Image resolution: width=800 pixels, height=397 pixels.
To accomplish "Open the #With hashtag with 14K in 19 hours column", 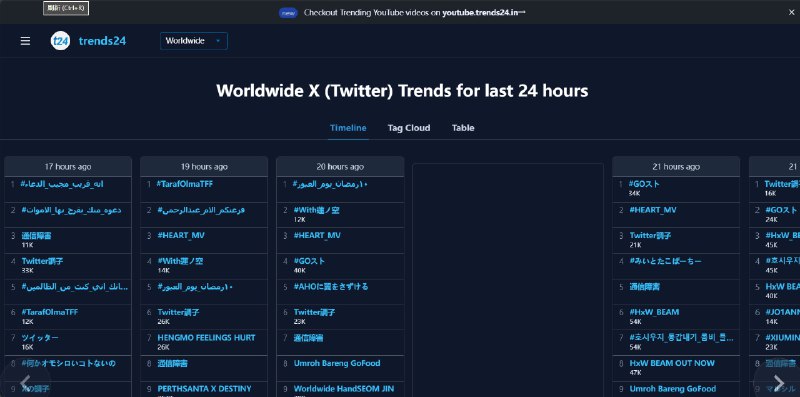I will 180,261.
